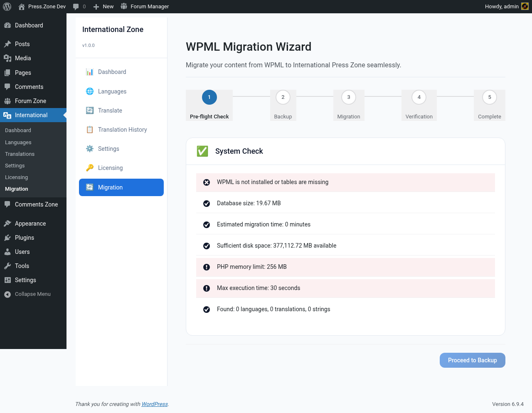Click Version 6.9.4 footer text
This screenshot has width=532, height=413.
tap(508, 404)
